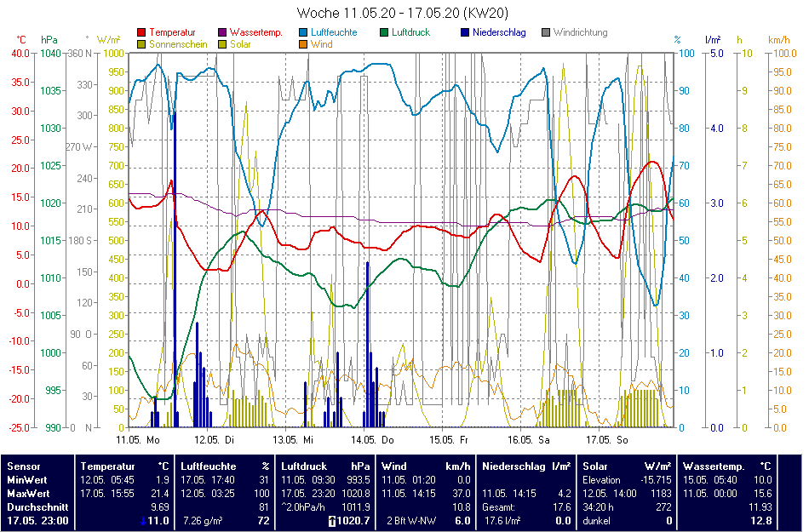Pick the light blue Luftfeuchte legend swatch
This screenshot has width=809, height=532.
click(x=303, y=32)
